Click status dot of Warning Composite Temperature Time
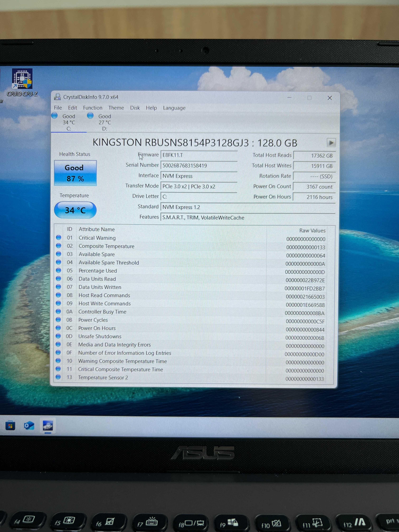Viewport: 399px width, 532px height. (x=58, y=360)
